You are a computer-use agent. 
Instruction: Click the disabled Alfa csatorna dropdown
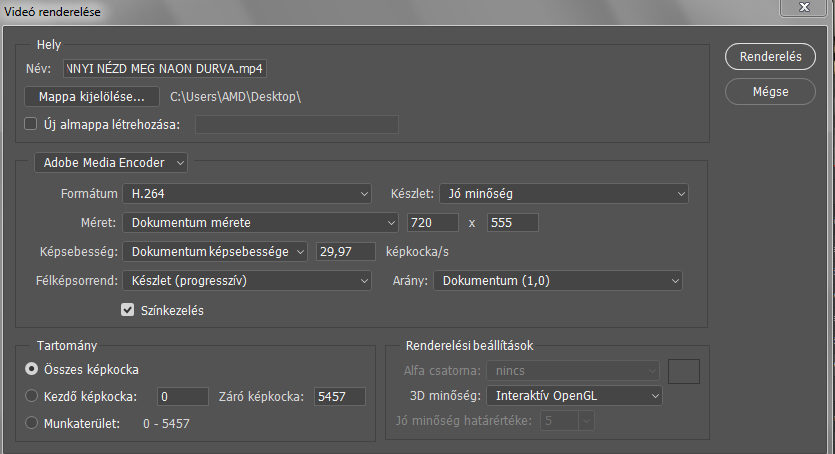point(573,370)
